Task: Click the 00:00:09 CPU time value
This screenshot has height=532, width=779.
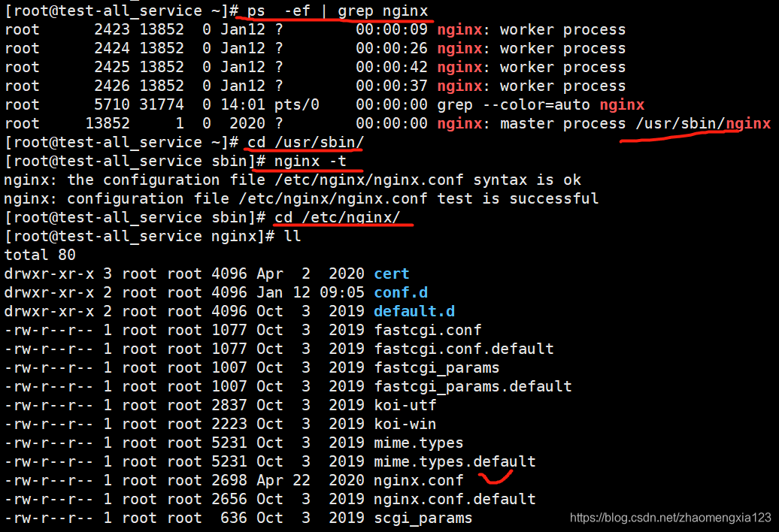Action: (392, 30)
